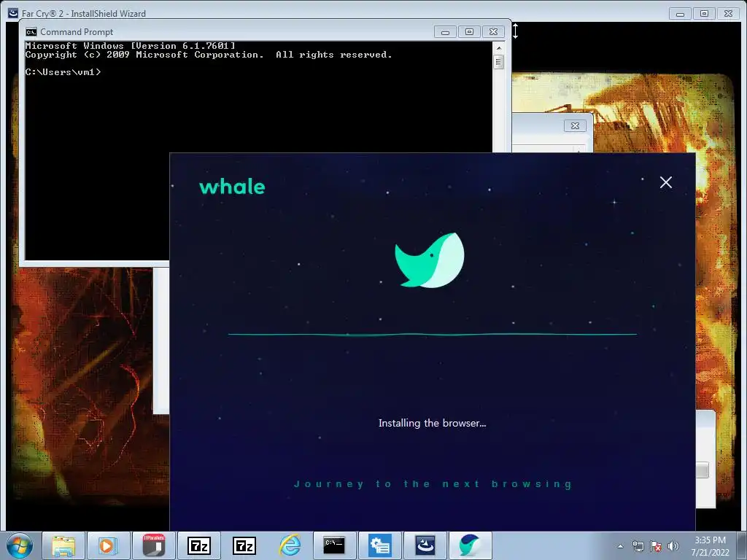Image resolution: width=747 pixels, height=560 pixels.
Task: Close the Command Prompt window
Action: (494, 32)
